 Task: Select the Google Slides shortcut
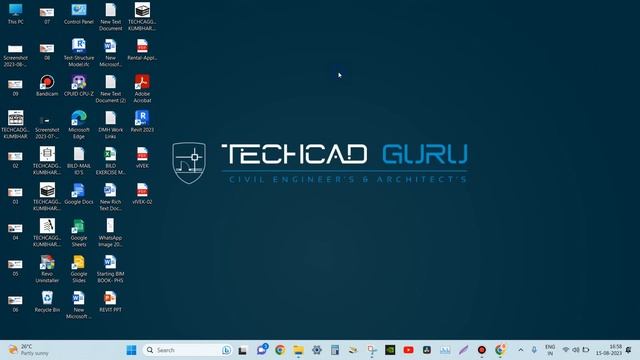[x=79, y=269]
